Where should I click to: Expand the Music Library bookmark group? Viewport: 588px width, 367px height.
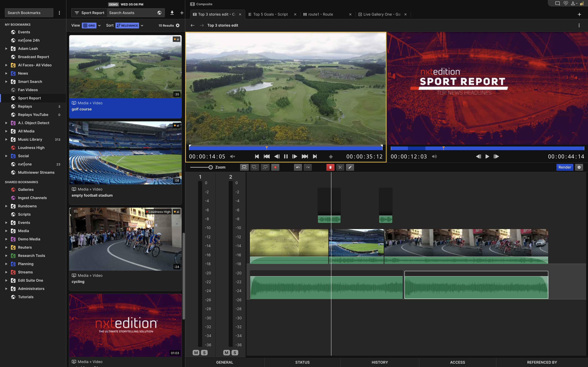6,139
